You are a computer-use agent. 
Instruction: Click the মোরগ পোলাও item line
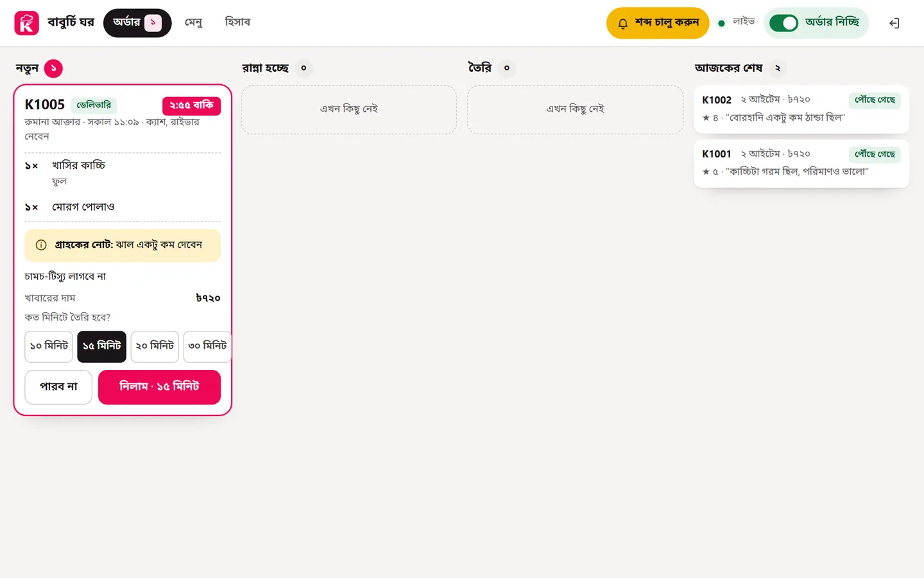point(123,207)
